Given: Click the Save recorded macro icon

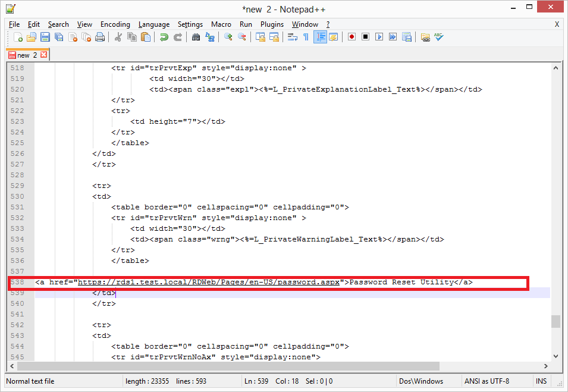Looking at the screenshot, I should click(407, 37).
